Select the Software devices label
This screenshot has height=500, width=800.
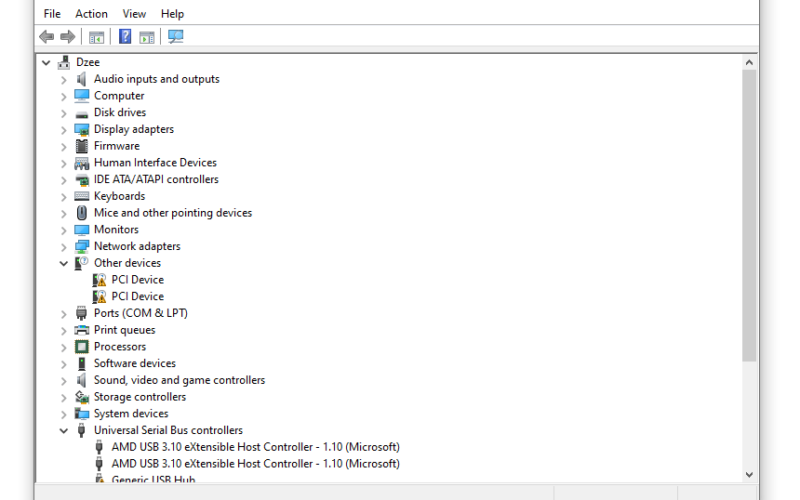point(135,363)
